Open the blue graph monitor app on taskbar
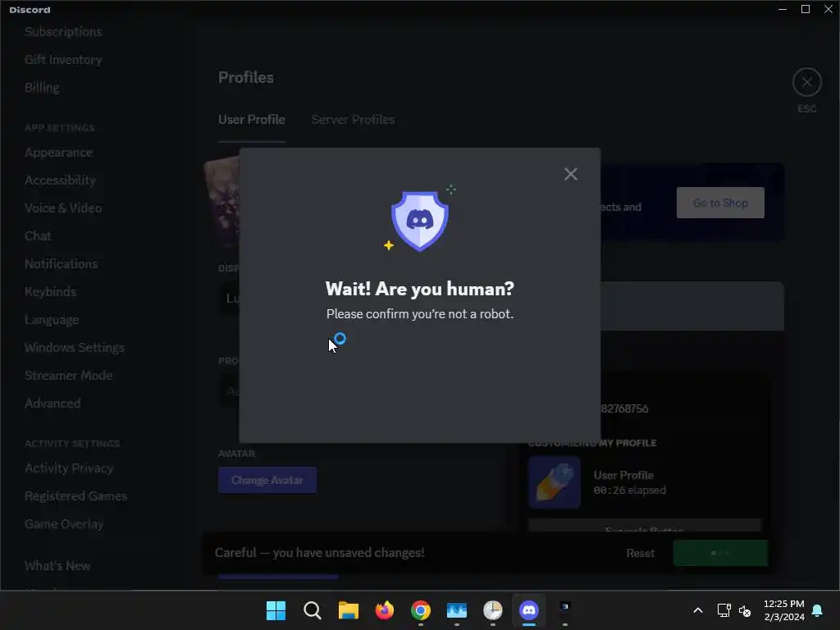The height and width of the screenshot is (630, 840). [456, 610]
